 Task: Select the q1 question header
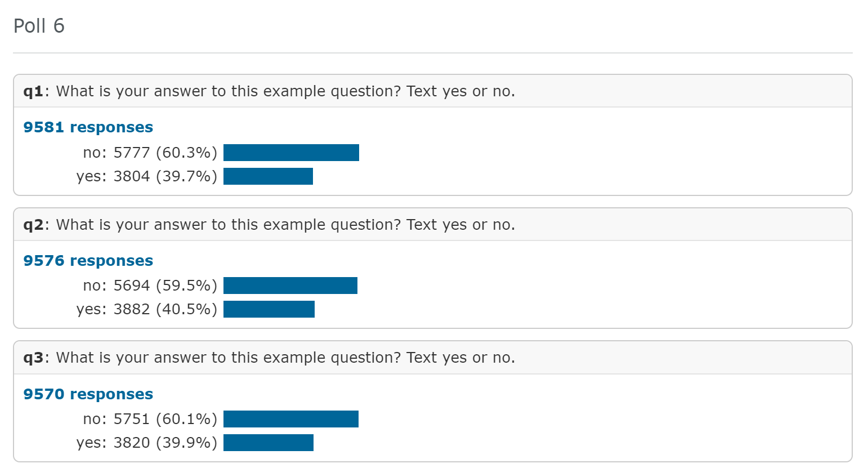(433, 91)
